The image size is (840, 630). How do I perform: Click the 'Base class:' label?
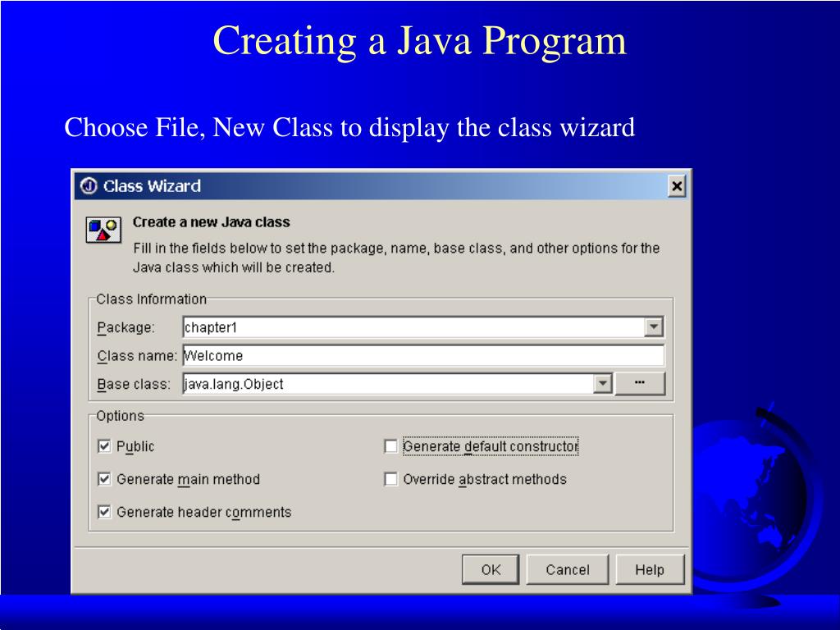pos(134,384)
